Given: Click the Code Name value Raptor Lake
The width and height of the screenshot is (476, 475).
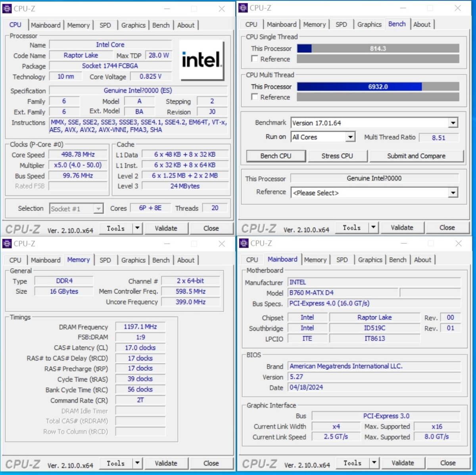Looking at the screenshot, I should pyautogui.click(x=81, y=55).
